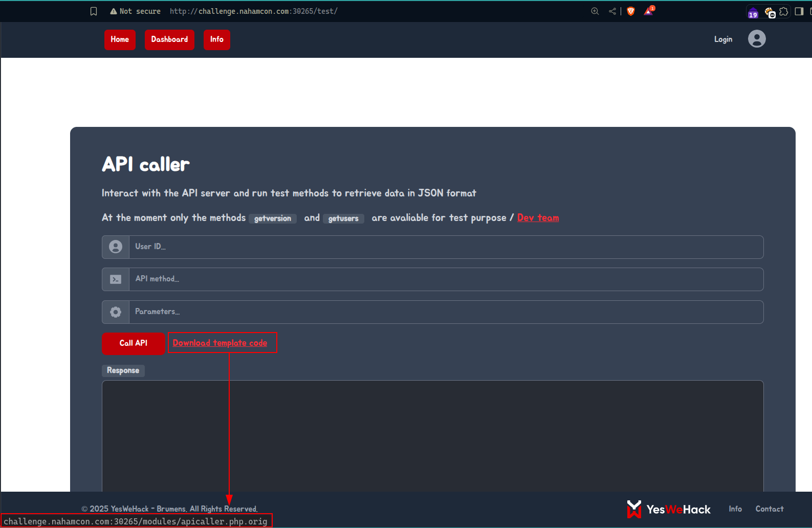Viewport: 812px width, 528px height.
Task: Open the Brave Shields lion icon
Action: 631,11
